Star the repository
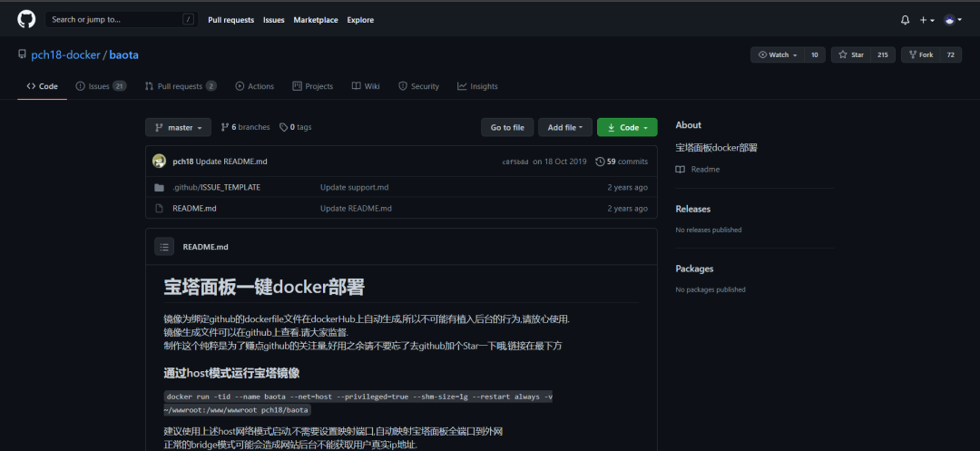 tap(850, 55)
